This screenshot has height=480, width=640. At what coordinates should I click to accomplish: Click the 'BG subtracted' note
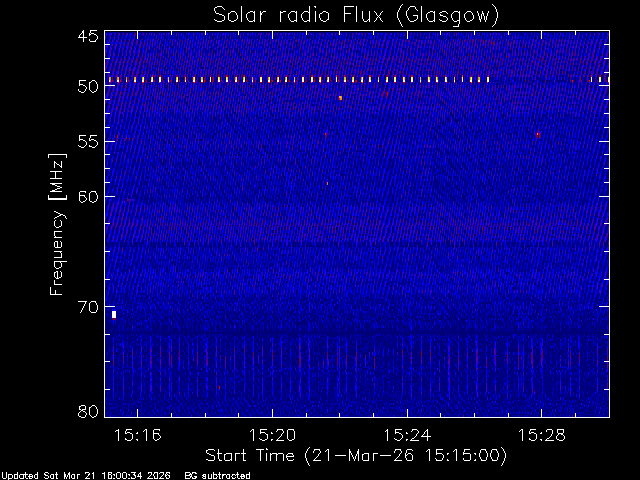(x=218, y=476)
